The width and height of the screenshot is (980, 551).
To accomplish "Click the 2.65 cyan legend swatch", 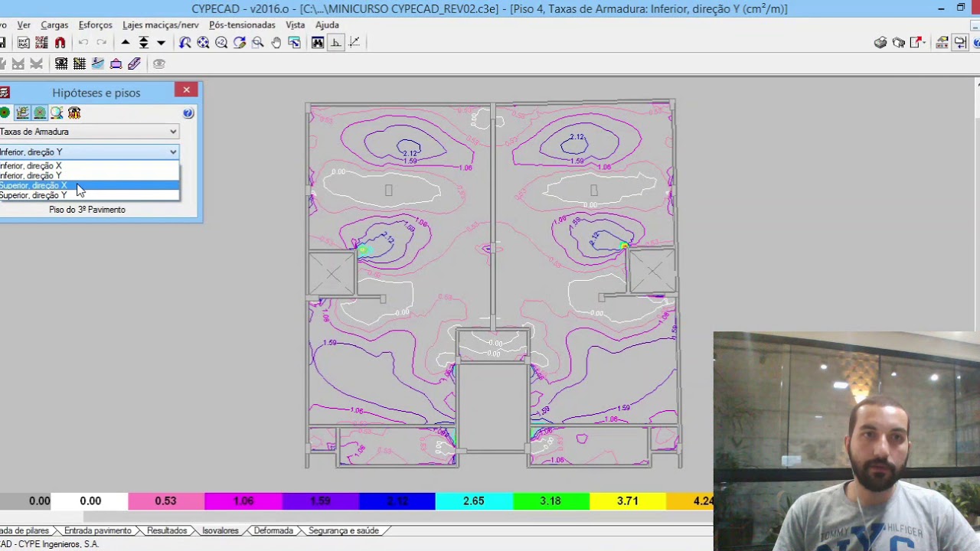I will 473,501.
